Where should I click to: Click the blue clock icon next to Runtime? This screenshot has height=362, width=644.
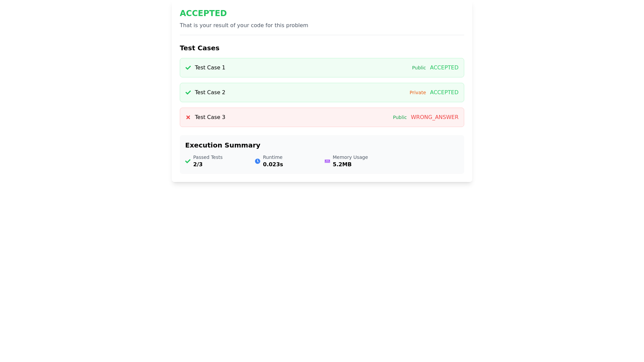[258, 161]
